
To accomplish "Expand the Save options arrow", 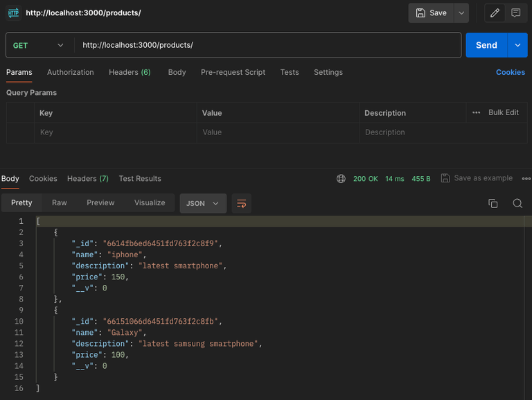I will (461, 13).
